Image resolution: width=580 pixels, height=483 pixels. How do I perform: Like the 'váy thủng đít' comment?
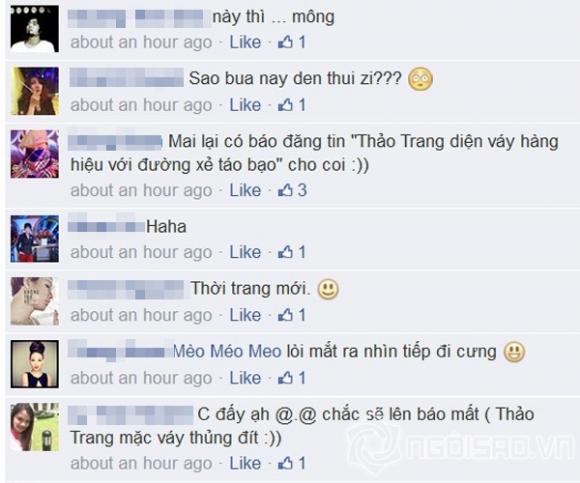coord(245,463)
